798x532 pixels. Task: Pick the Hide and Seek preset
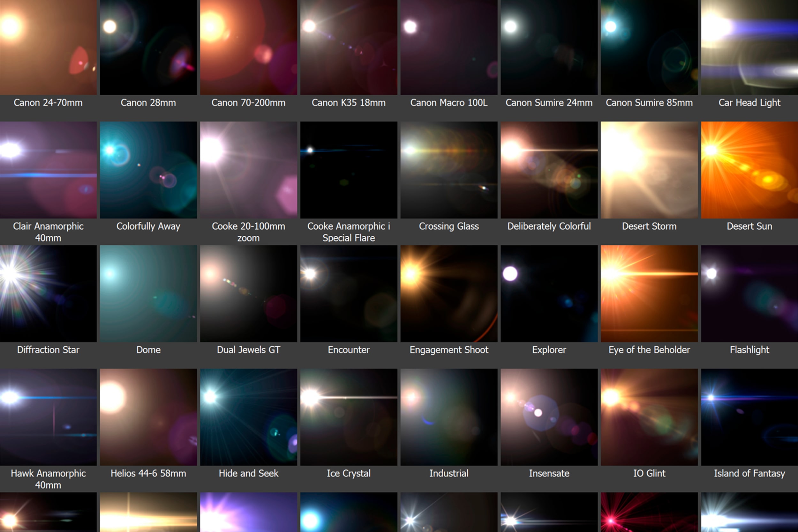248,417
